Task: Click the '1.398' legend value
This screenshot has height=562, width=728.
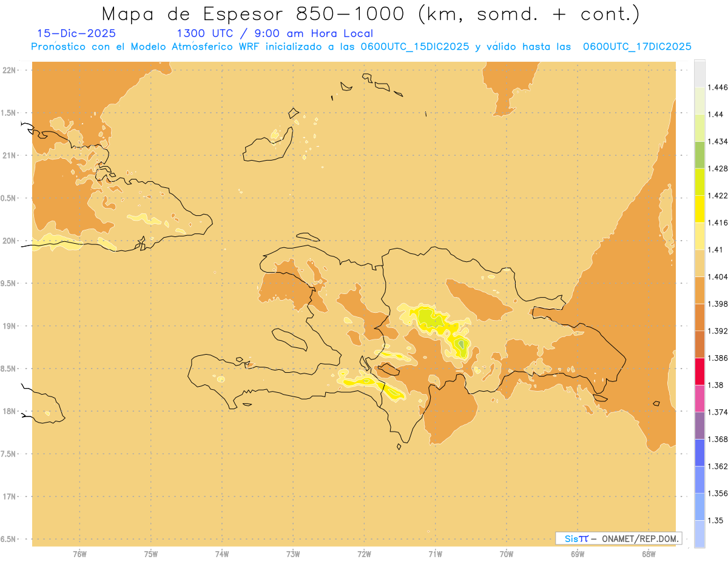Action: 718,304
